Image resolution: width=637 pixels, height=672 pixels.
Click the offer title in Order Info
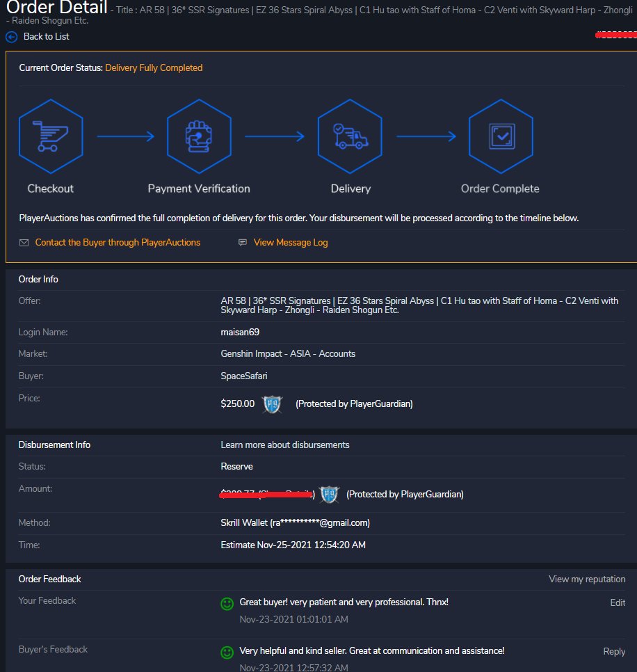tap(419, 305)
